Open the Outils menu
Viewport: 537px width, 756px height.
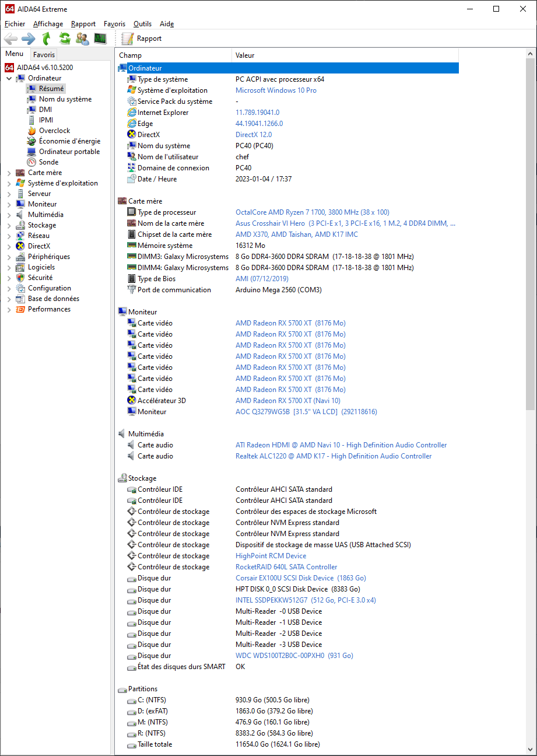(x=142, y=24)
